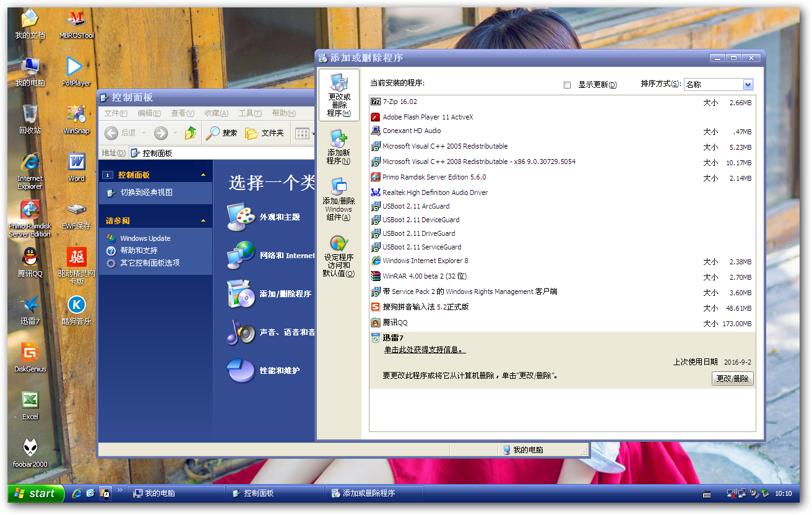Open the 查看 menu in 控制面板
Screen dimensions: 812x515
point(183,113)
